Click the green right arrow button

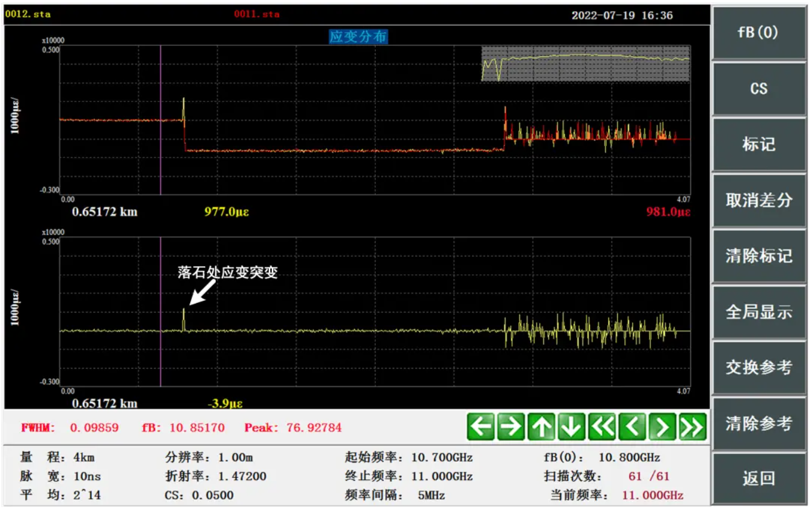click(512, 427)
